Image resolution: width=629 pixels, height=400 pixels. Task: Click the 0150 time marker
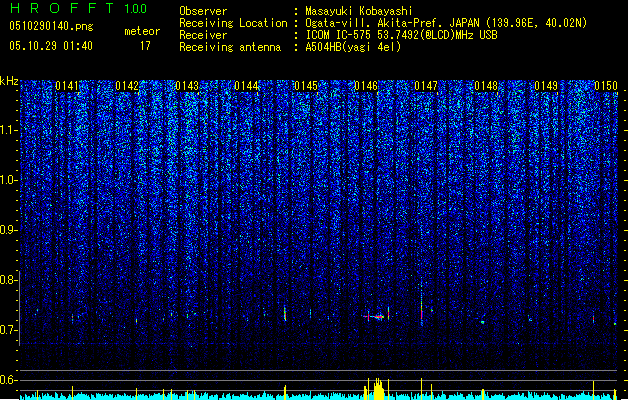(606, 86)
